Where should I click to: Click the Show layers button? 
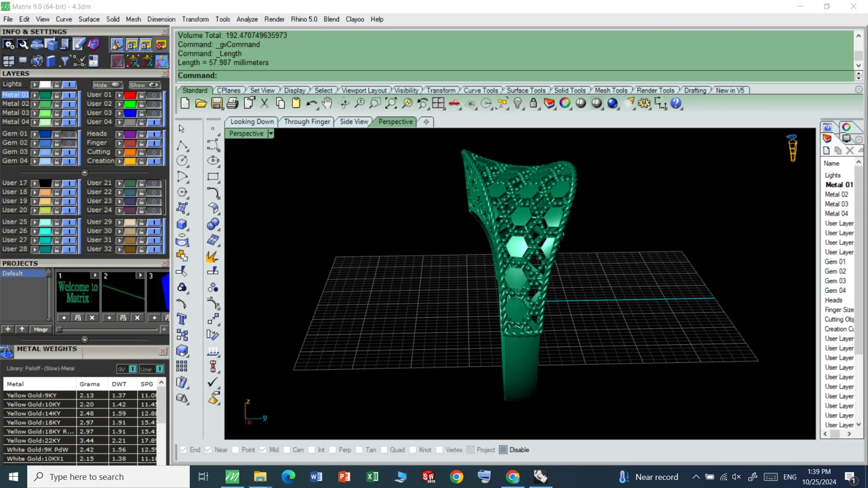[x=144, y=85]
